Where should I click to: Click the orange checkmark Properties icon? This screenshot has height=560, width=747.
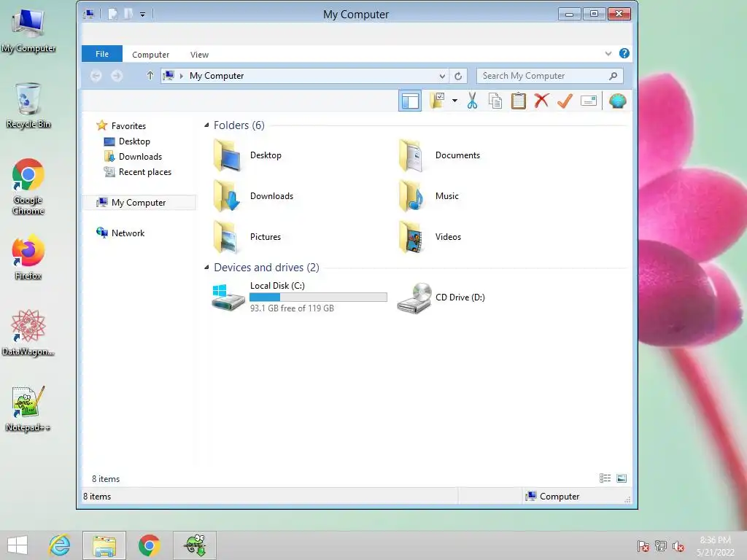coord(565,101)
